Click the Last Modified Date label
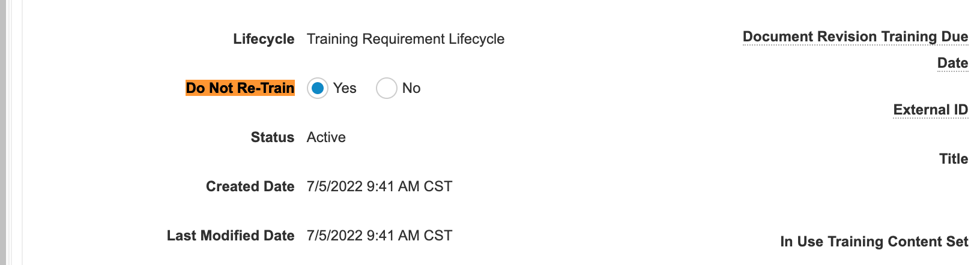Screen dimensions: 980x265 coord(231,236)
